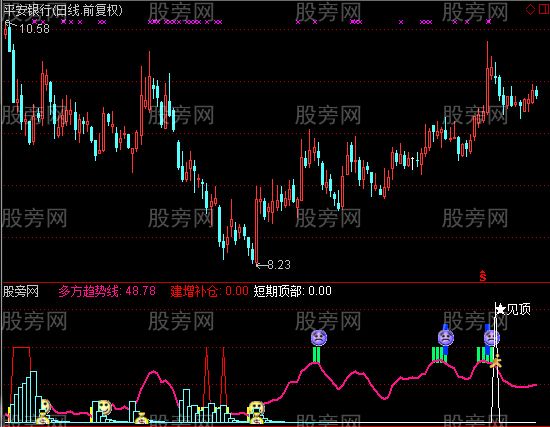This screenshot has width=550, height=427.
Task: Click the leftmost purple sad face icon
Action: pyautogui.click(x=319, y=338)
